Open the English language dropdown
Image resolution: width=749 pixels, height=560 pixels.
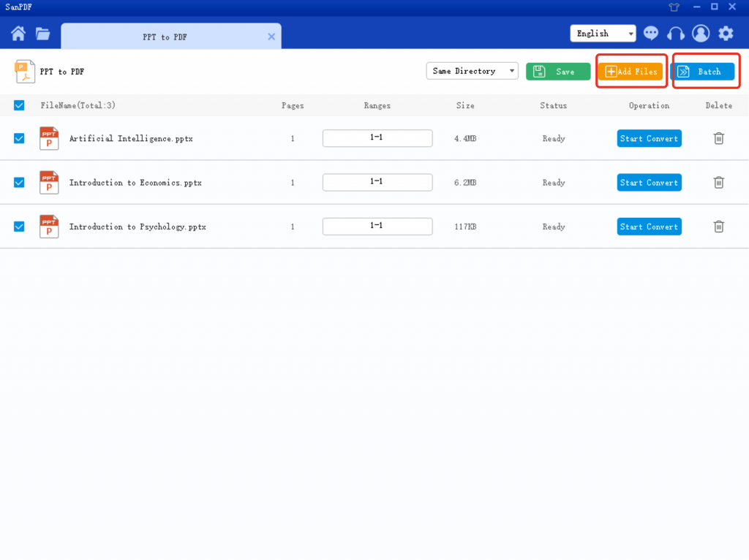tap(603, 34)
